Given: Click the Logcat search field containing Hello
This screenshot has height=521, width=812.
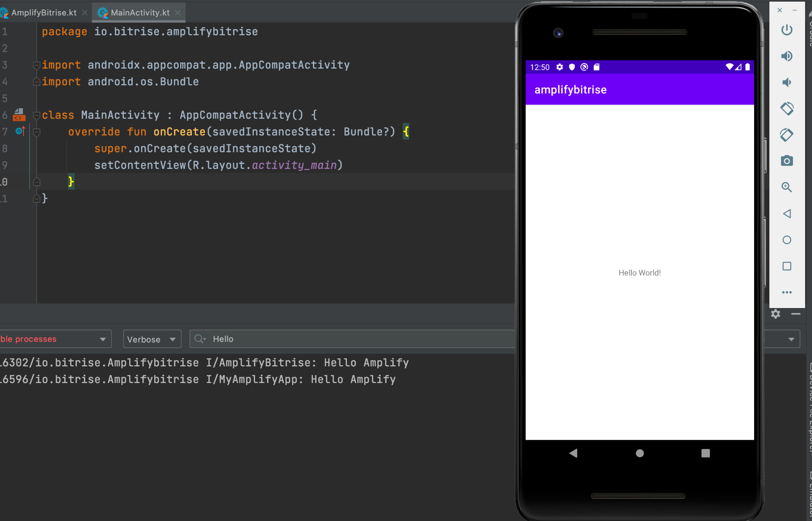Looking at the screenshot, I should (x=352, y=339).
